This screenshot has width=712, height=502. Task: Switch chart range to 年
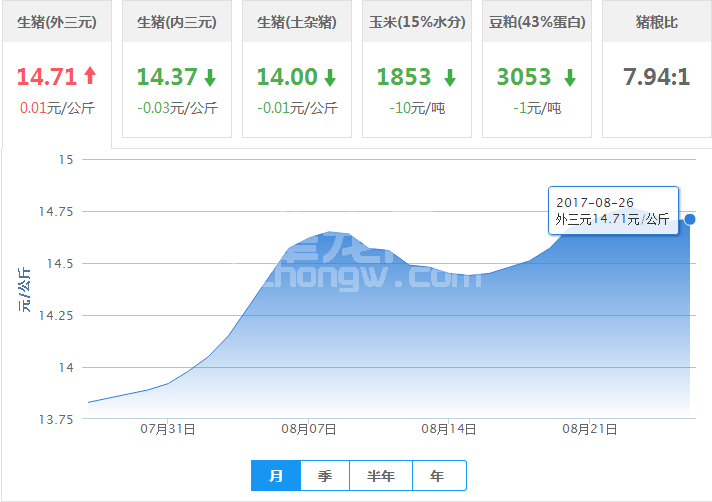click(x=439, y=476)
